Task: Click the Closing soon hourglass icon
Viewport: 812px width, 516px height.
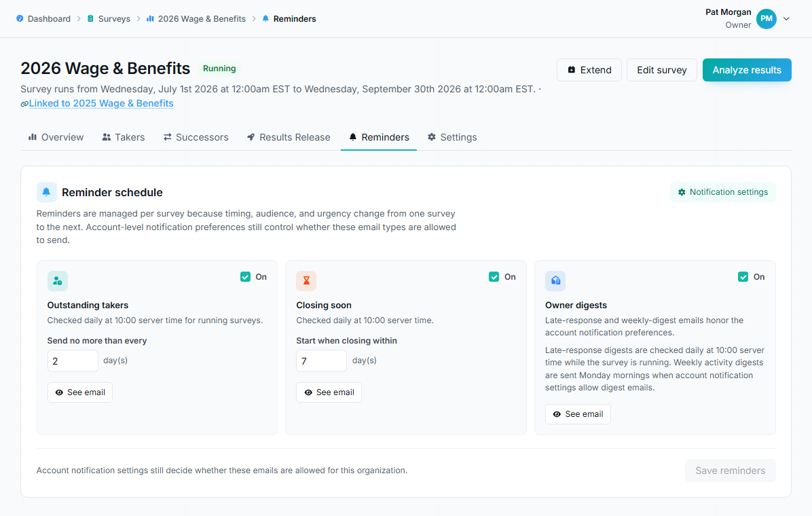Action: coord(307,281)
